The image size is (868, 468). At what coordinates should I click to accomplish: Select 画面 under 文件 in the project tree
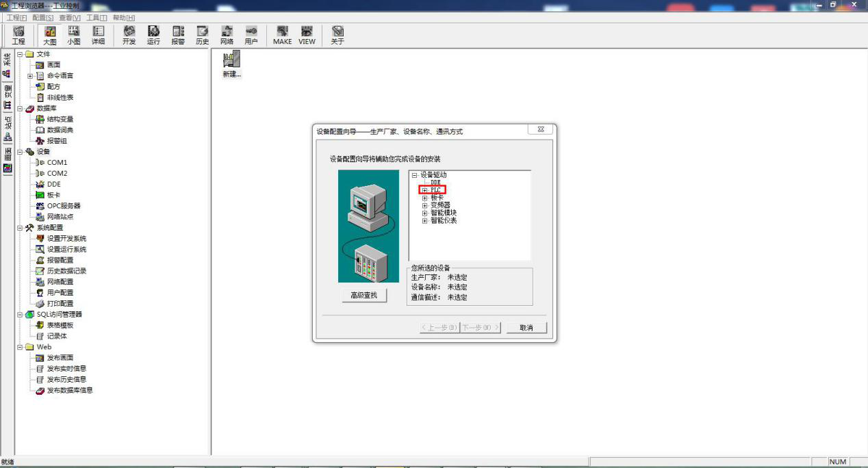[53, 64]
